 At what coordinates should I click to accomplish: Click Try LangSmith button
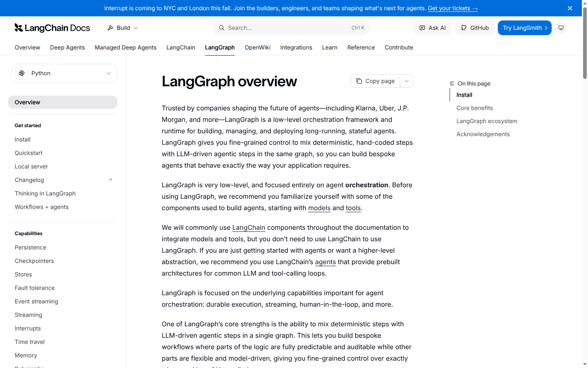(x=524, y=28)
